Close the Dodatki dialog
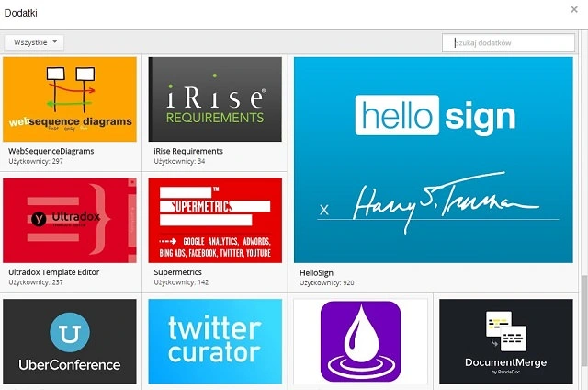The height and width of the screenshot is (390, 588). [x=573, y=9]
